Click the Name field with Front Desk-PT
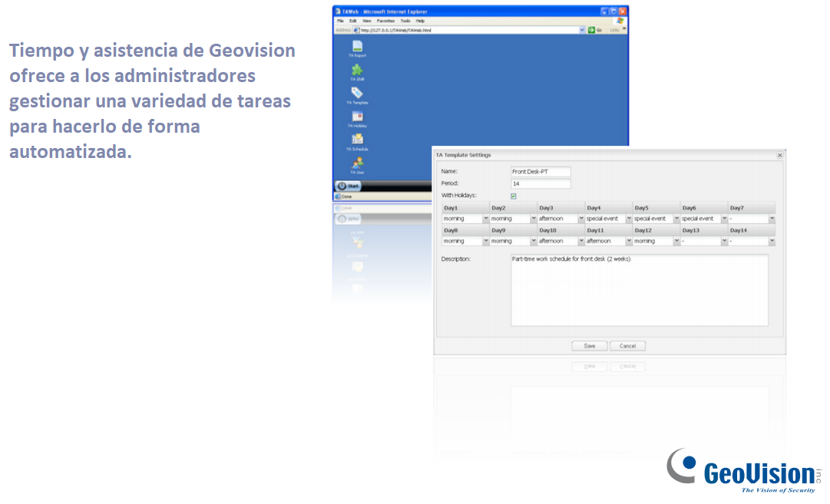This screenshot has width=830, height=504. (x=541, y=171)
